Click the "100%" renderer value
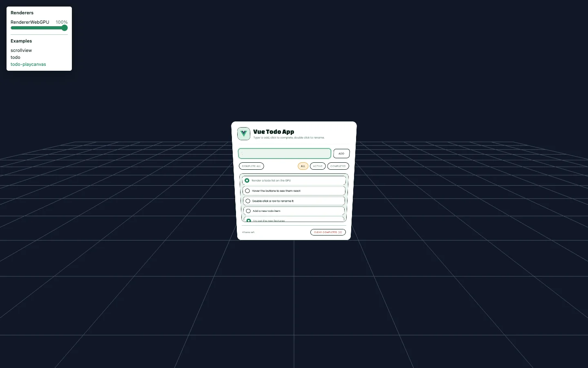This screenshot has width=588, height=368. 62,22
